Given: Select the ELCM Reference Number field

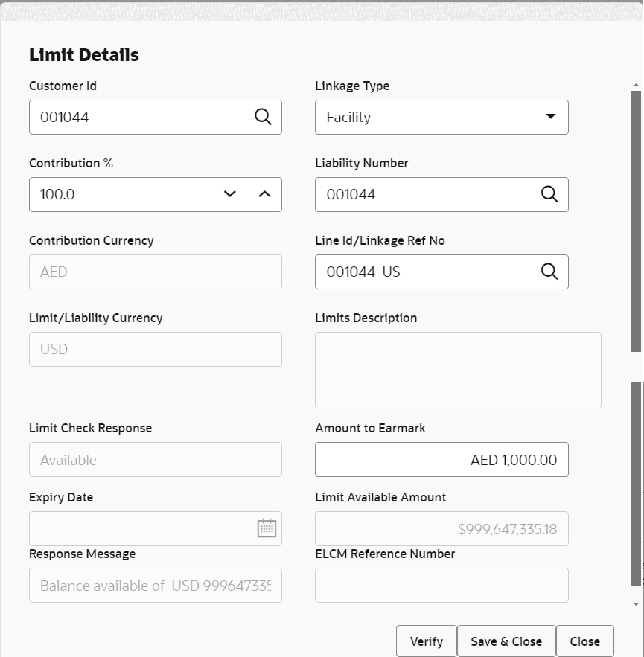Looking at the screenshot, I should pos(441,585).
